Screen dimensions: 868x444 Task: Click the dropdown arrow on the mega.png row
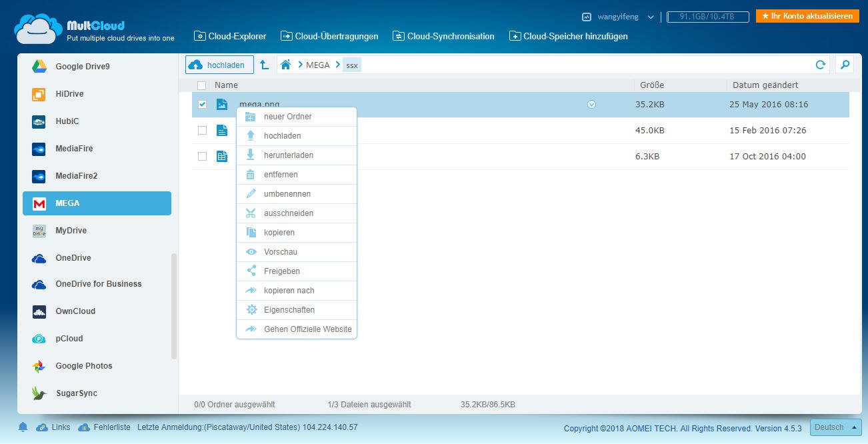(591, 105)
